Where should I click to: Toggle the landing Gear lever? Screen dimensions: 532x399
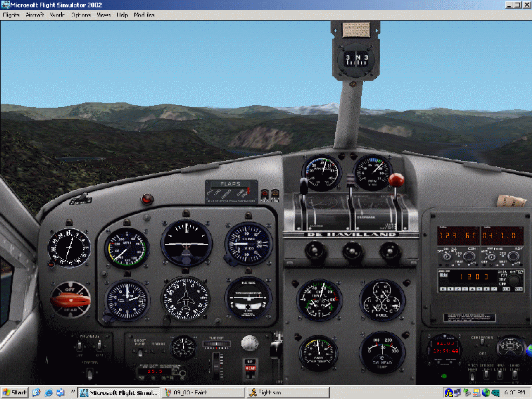tap(251, 368)
